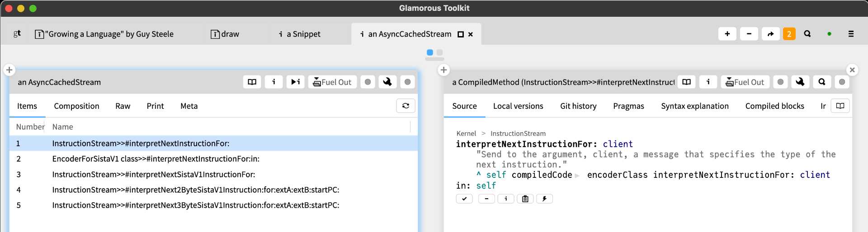Open book icon in CompiledMethod pane header
The image size is (868, 232).
coord(687,82)
